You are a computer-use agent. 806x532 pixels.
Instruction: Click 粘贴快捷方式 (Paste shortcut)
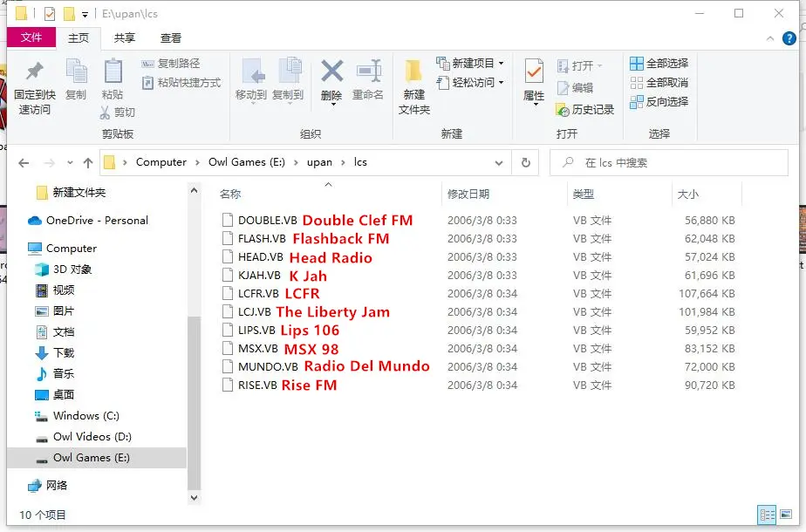click(181, 83)
